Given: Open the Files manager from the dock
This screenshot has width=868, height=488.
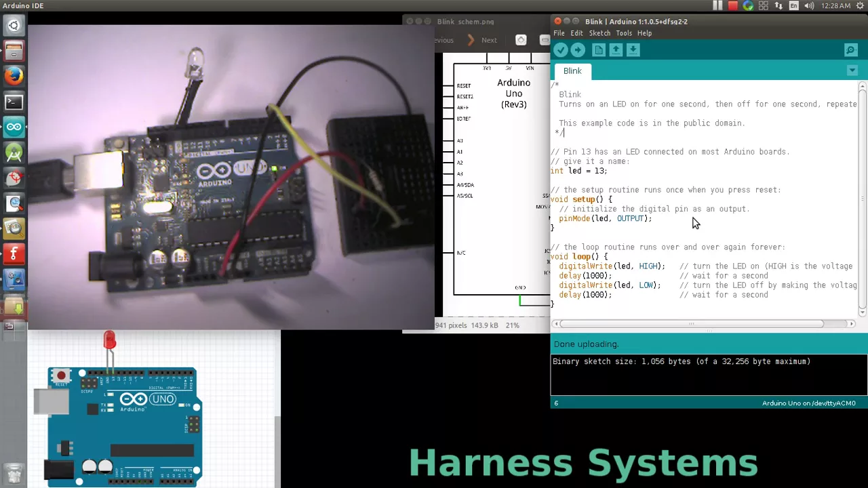Looking at the screenshot, I should 14,52.
